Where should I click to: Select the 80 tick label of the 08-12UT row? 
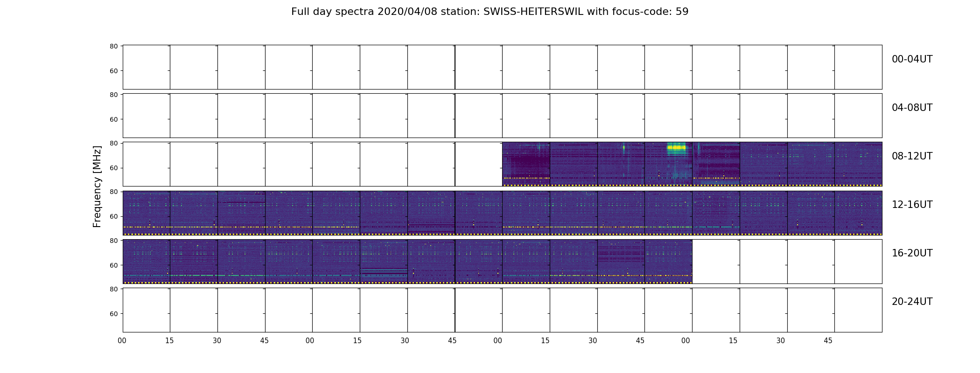[x=113, y=143]
